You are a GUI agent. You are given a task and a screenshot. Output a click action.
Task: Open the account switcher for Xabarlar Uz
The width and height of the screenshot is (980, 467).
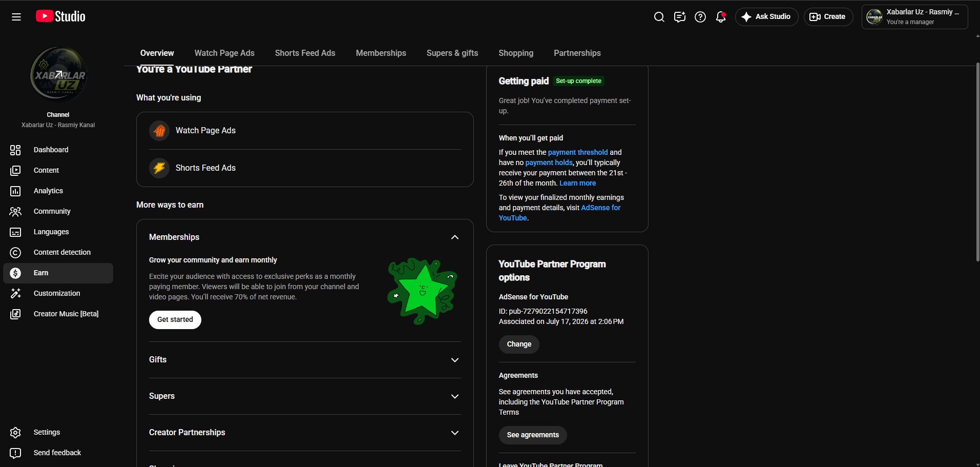pyautogui.click(x=914, y=17)
